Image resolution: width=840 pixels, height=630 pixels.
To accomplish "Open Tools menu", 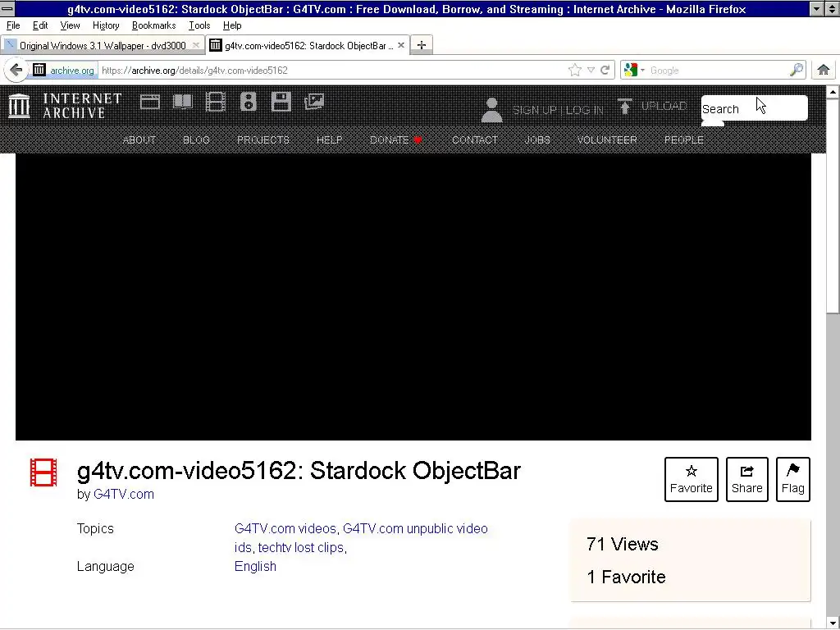I will [x=199, y=25].
